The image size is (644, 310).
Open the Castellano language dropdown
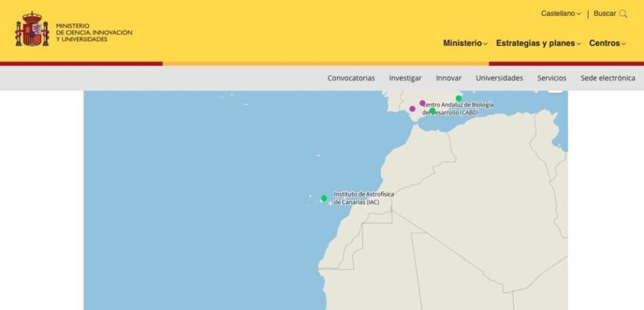pyautogui.click(x=561, y=14)
